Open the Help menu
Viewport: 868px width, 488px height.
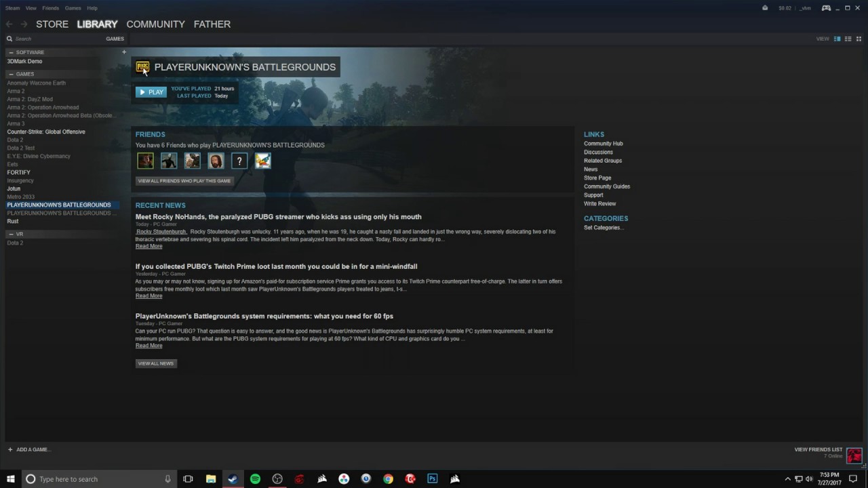pos(92,8)
